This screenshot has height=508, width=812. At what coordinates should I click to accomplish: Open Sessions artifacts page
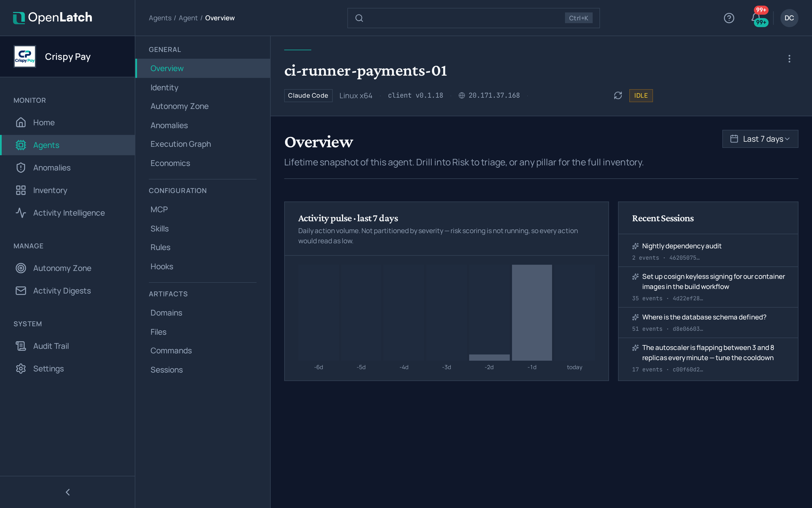click(x=203, y=370)
